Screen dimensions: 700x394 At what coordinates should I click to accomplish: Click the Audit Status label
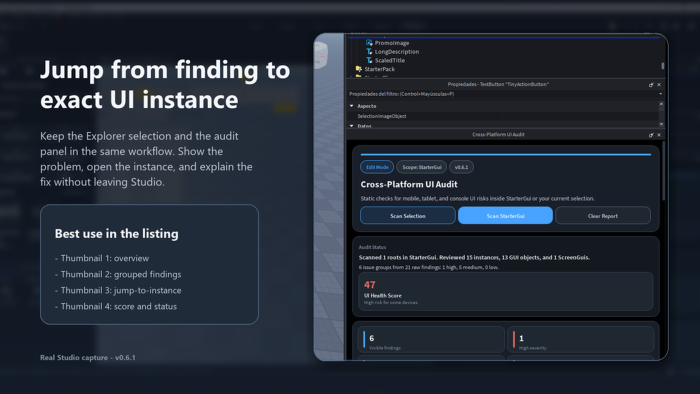(372, 247)
